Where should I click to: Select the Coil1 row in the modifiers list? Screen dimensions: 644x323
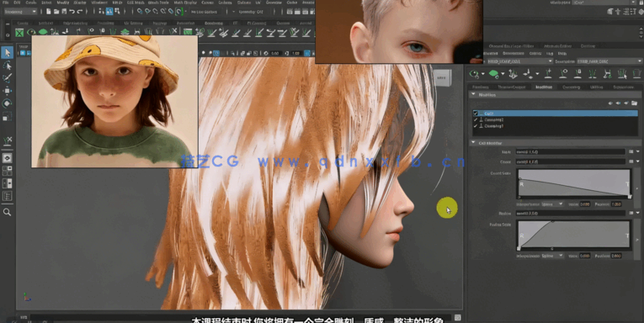555,114
